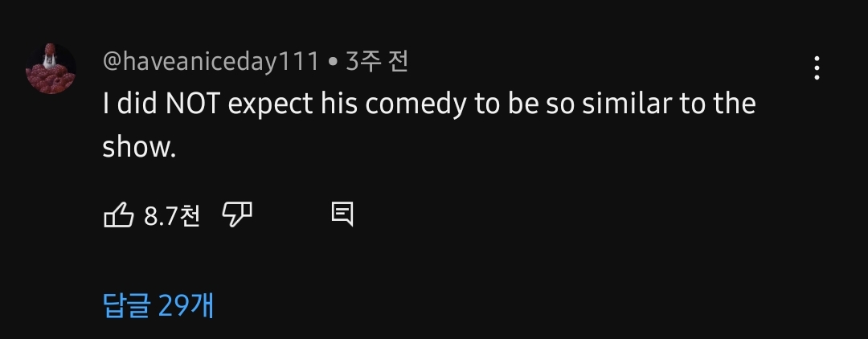Click the "3주 전" timestamp
The width and height of the screenshot is (868, 339).
click(377, 62)
